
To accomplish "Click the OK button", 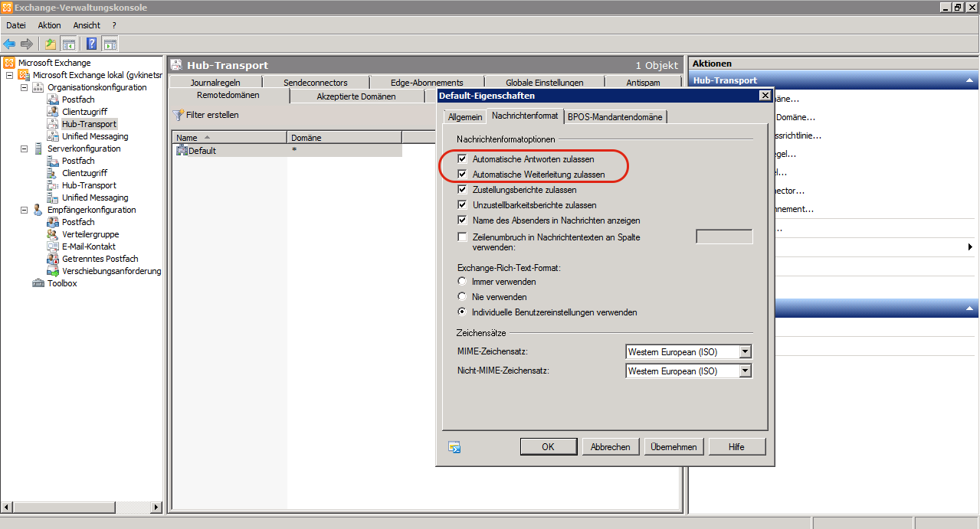I will (548, 447).
